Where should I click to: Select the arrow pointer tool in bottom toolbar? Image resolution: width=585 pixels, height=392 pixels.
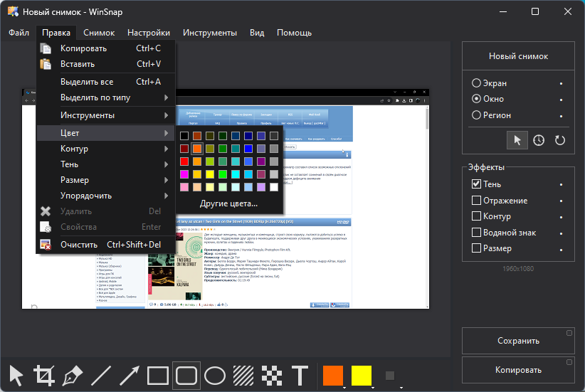point(16,376)
